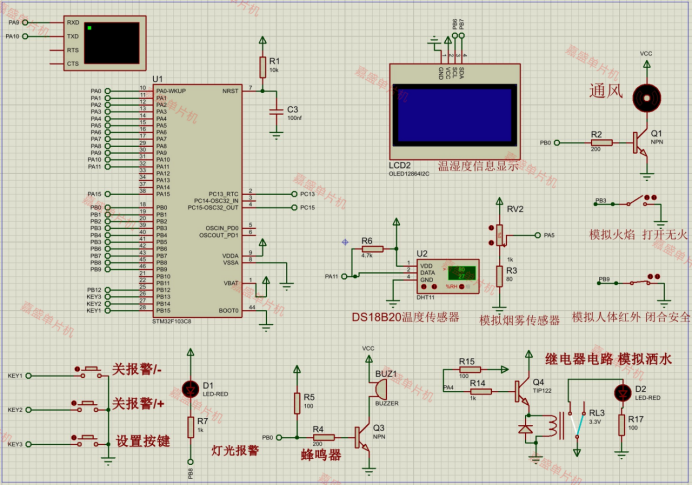Select resistor R2 near Q1

tap(602, 142)
